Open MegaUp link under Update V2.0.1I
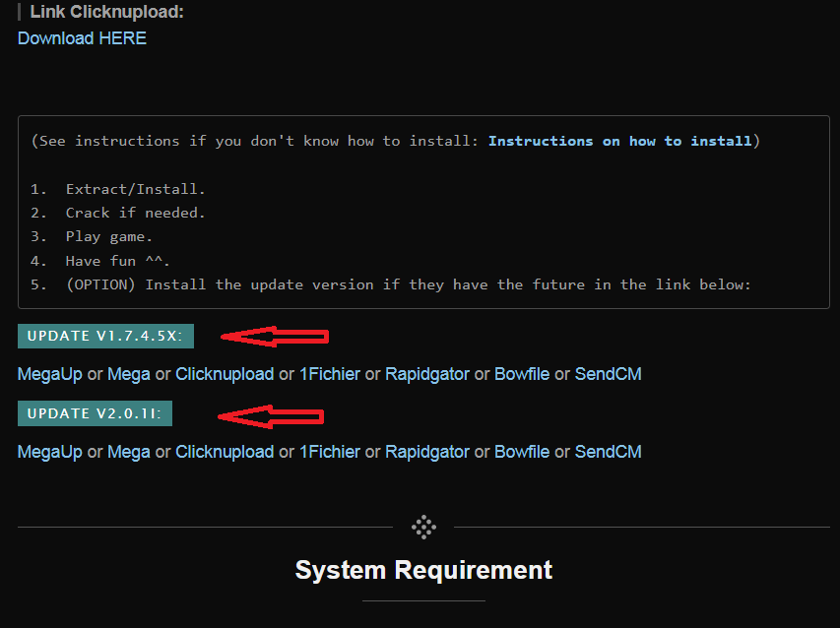 click(50, 452)
